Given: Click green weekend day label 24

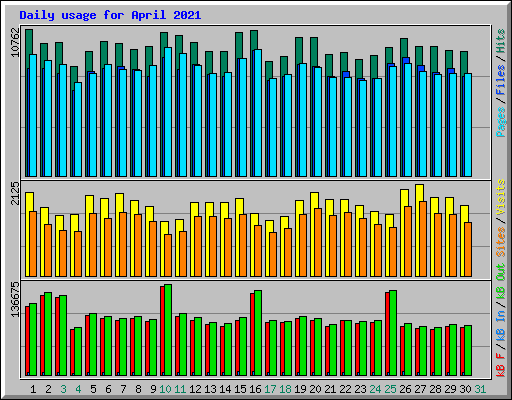Looking at the screenshot, I should point(375,389).
